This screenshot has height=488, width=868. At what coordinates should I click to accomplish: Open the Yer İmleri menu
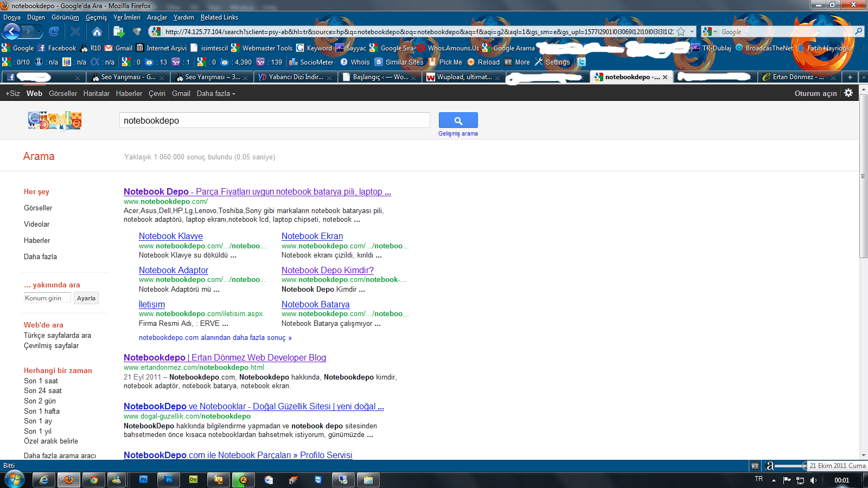pos(127,17)
